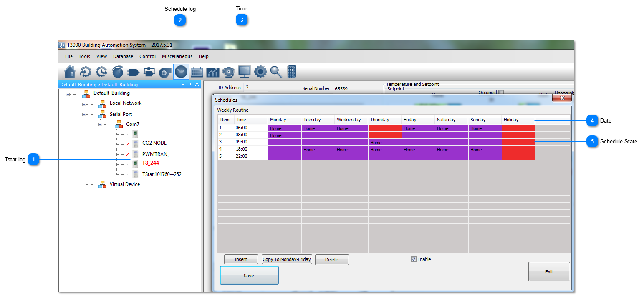
Task: Click the box-with-loop toolbar icon
Action: pyautogui.click(x=149, y=72)
